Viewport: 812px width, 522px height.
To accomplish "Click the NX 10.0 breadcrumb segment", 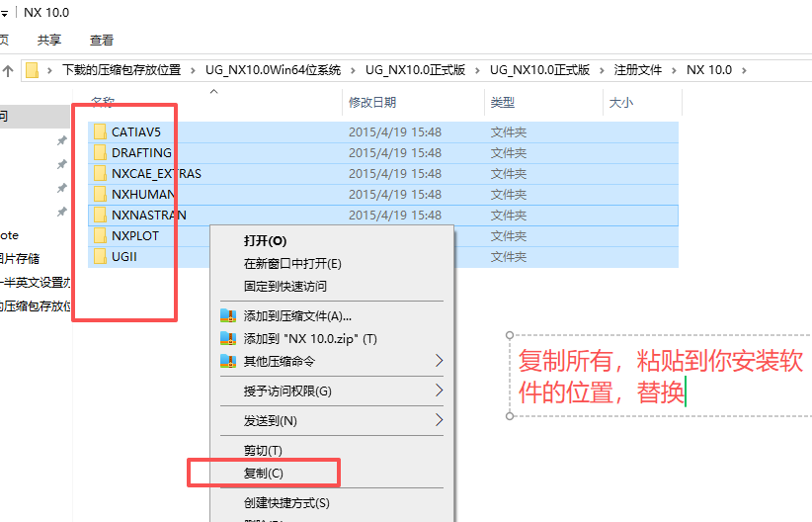I will tap(709, 70).
